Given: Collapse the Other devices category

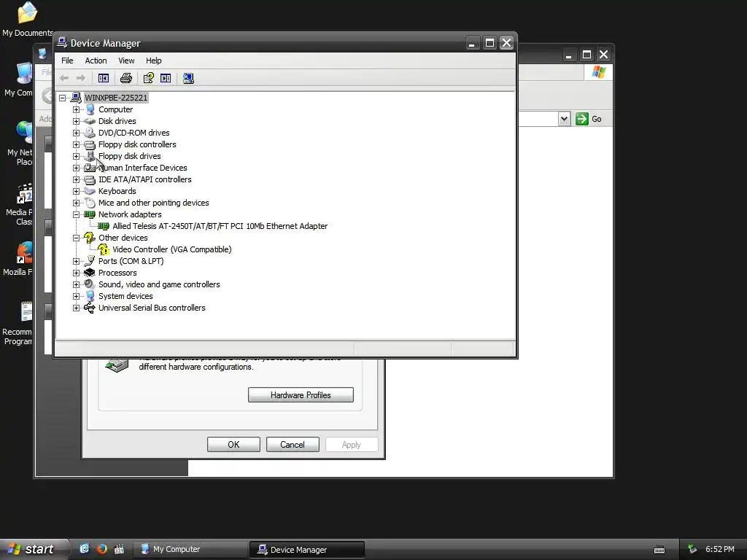Looking at the screenshot, I should [x=76, y=238].
